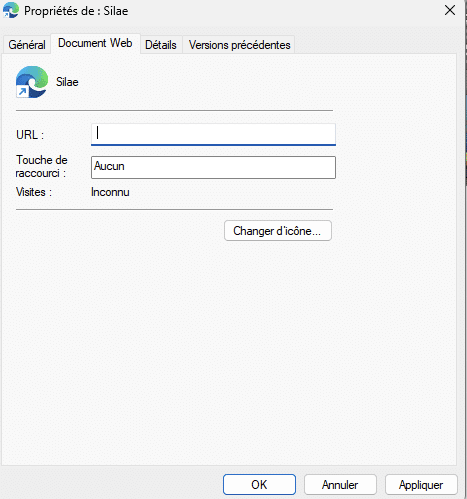Open the Détails tab
The height and width of the screenshot is (499, 467).
[161, 45]
